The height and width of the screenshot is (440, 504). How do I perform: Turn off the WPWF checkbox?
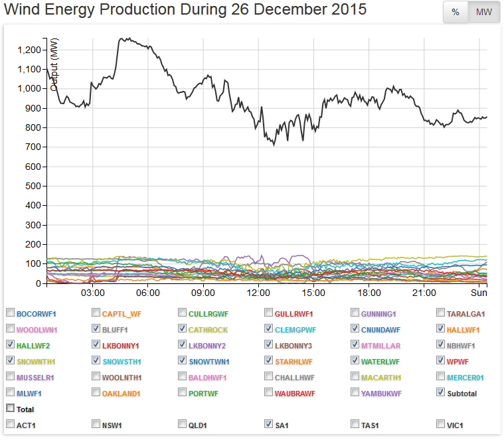point(442,360)
